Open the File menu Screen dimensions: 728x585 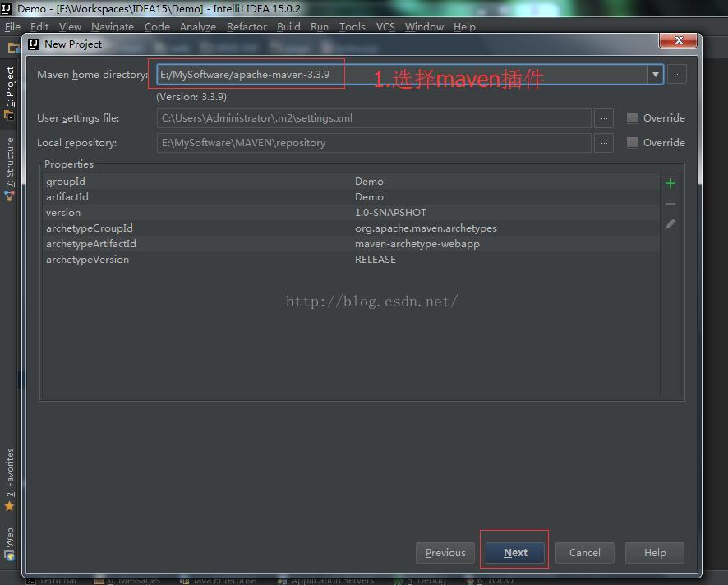click(x=12, y=27)
